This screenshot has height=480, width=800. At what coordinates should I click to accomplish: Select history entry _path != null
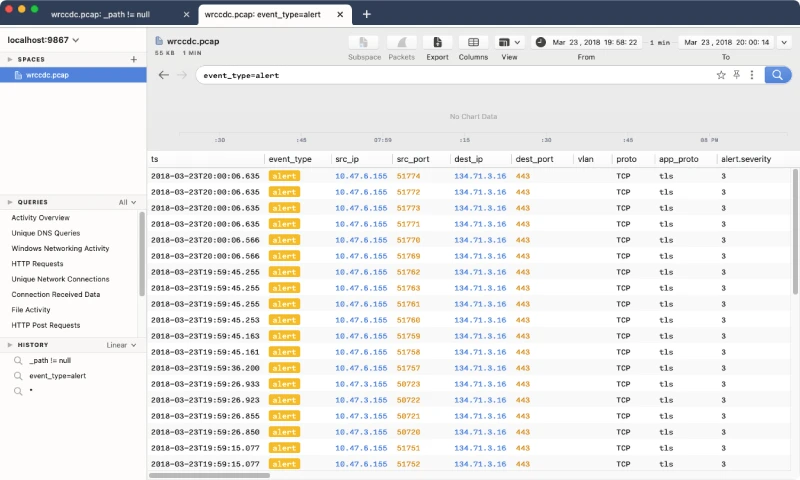[x=50, y=360]
